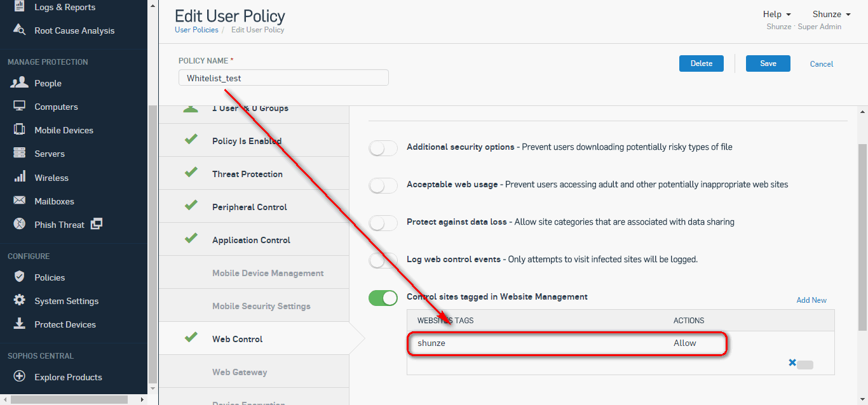Open the Shunze account dropdown
The width and height of the screenshot is (868, 405).
(x=831, y=14)
